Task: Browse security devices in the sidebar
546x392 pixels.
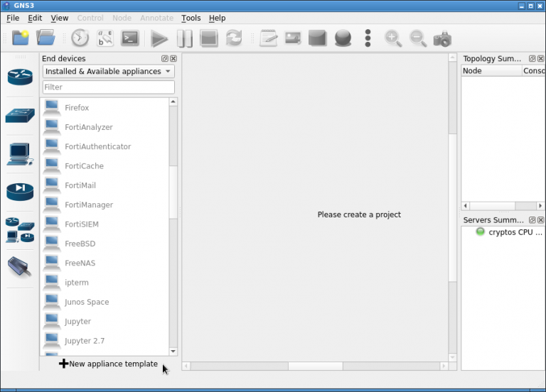Action: tap(20, 192)
